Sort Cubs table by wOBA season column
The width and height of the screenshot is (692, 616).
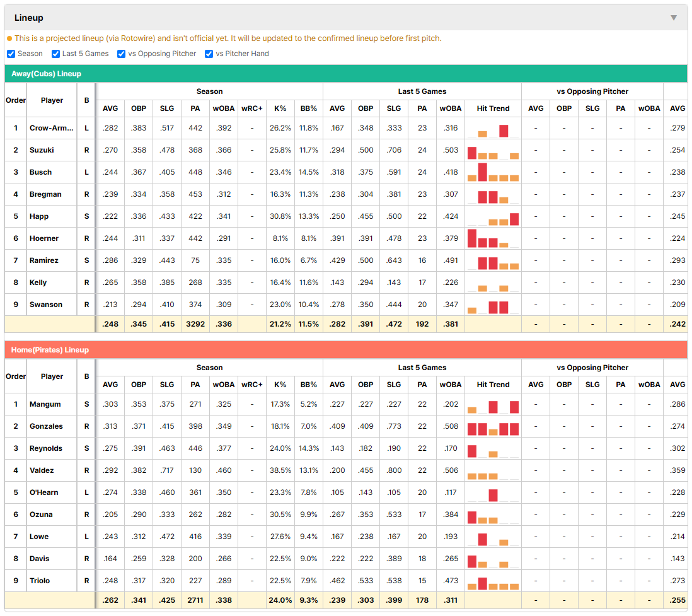[224, 108]
